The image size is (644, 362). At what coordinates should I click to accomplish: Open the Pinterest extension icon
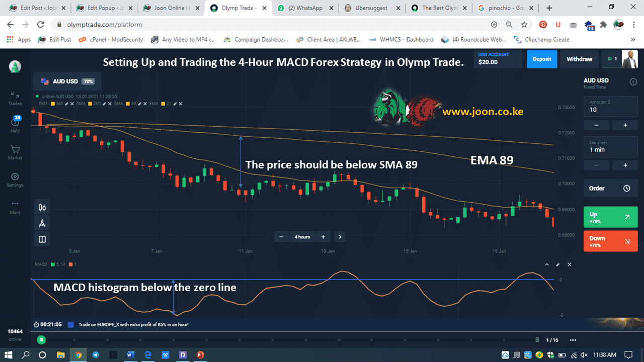tap(543, 25)
